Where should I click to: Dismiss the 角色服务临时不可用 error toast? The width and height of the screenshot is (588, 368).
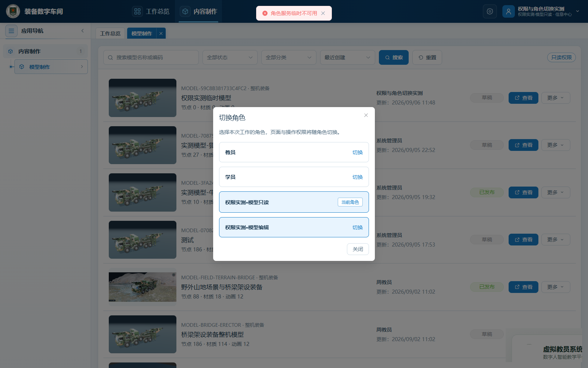[x=323, y=13]
